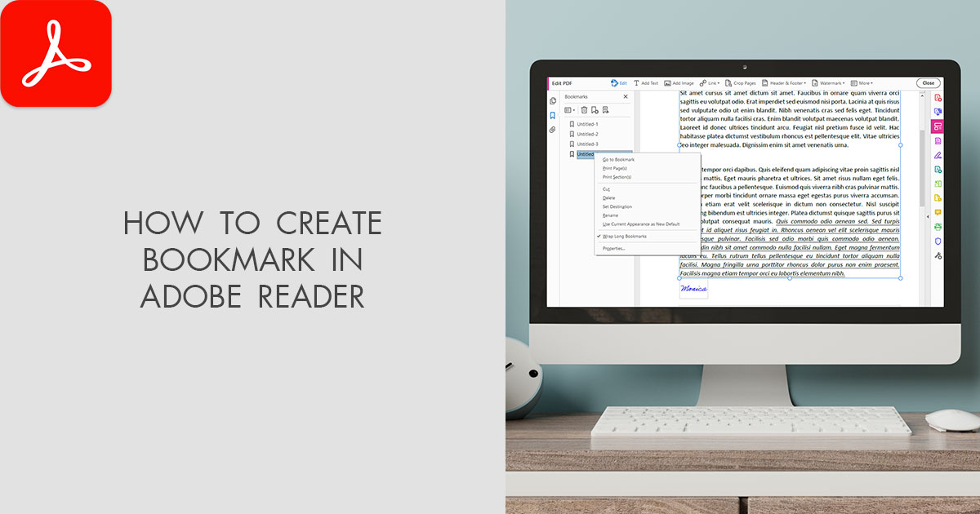Choose Rename from the context menu

610,215
